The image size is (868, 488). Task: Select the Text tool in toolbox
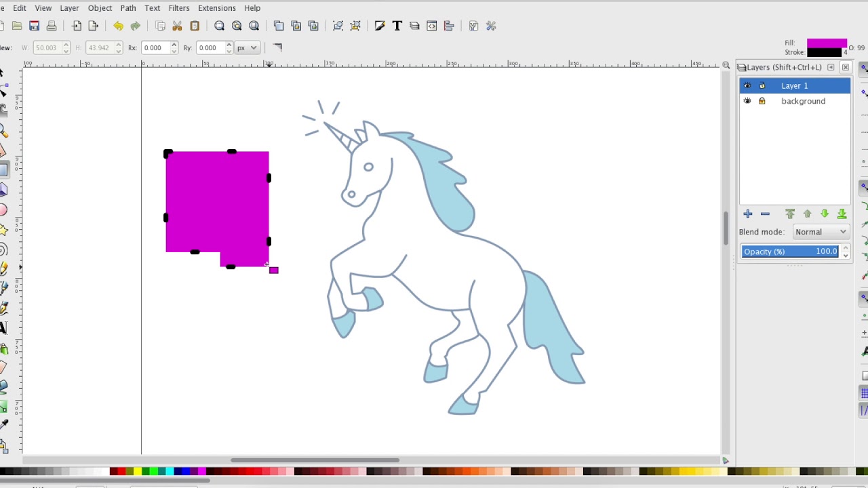3,328
